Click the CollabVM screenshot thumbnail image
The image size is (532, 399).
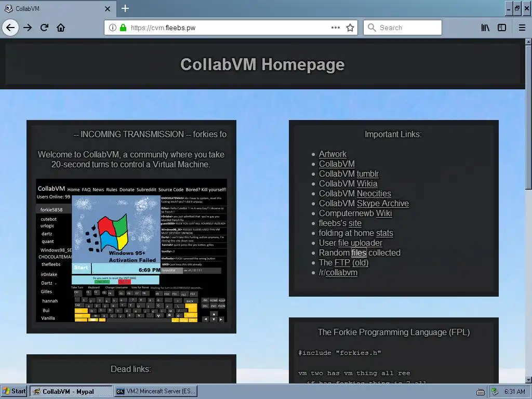click(x=131, y=250)
